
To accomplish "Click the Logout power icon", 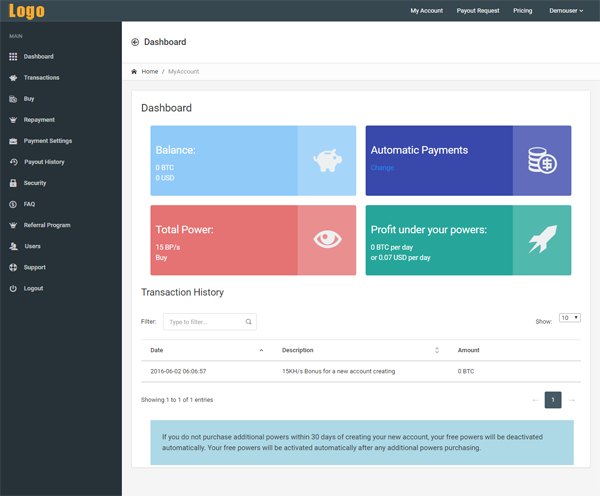I will pyautogui.click(x=13, y=288).
